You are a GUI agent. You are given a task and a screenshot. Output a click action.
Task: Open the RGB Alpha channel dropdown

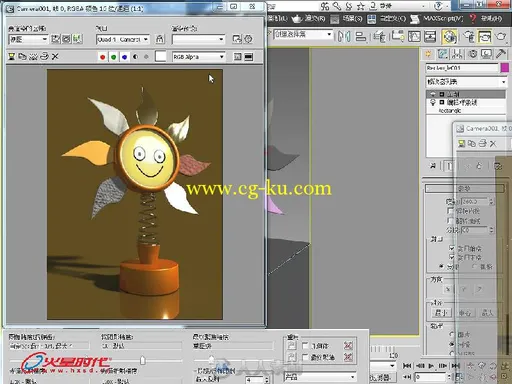[198, 57]
